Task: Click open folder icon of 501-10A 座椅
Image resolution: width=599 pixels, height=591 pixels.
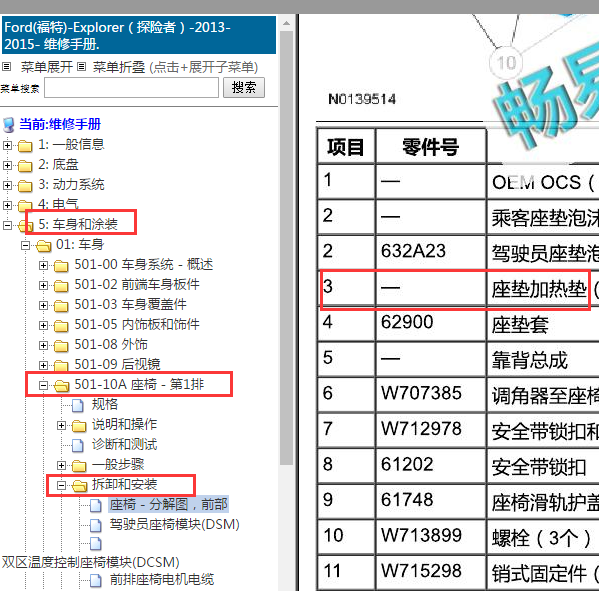Action: [x=62, y=385]
